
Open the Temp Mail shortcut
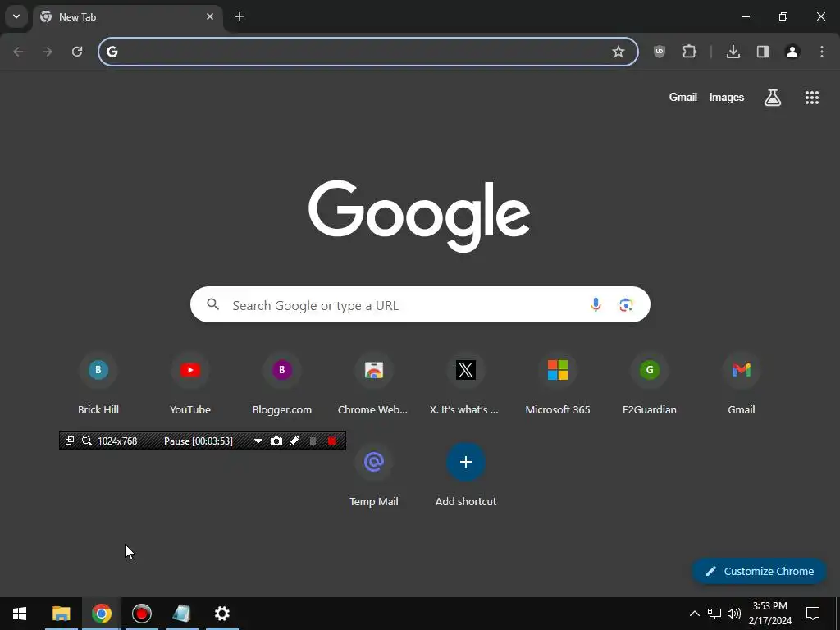(374, 476)
